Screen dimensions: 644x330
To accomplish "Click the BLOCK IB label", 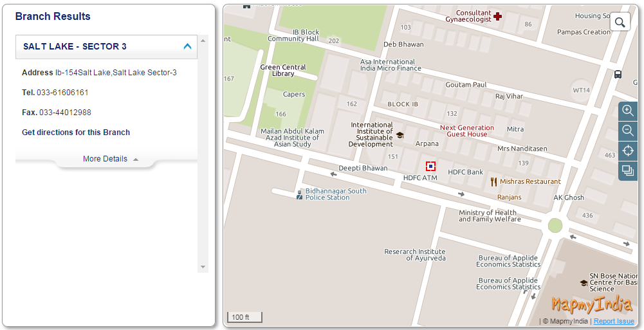I will coord(403,104).
